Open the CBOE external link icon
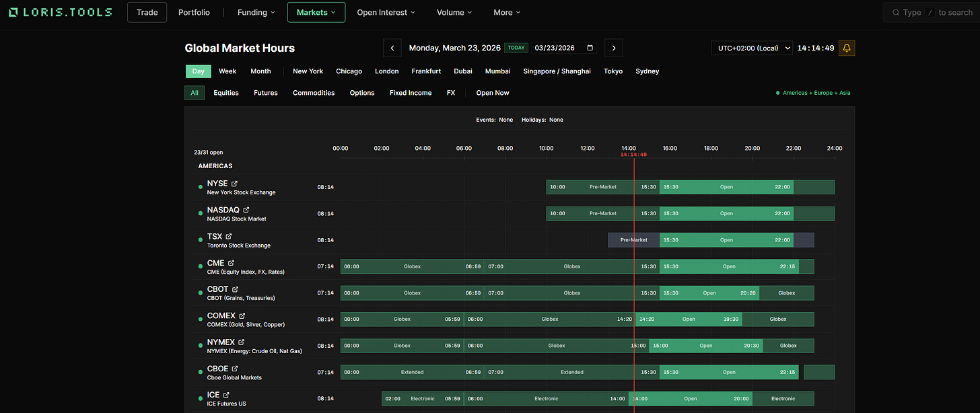This screenshot has height=413, width=980. click(x=235, y=369)
